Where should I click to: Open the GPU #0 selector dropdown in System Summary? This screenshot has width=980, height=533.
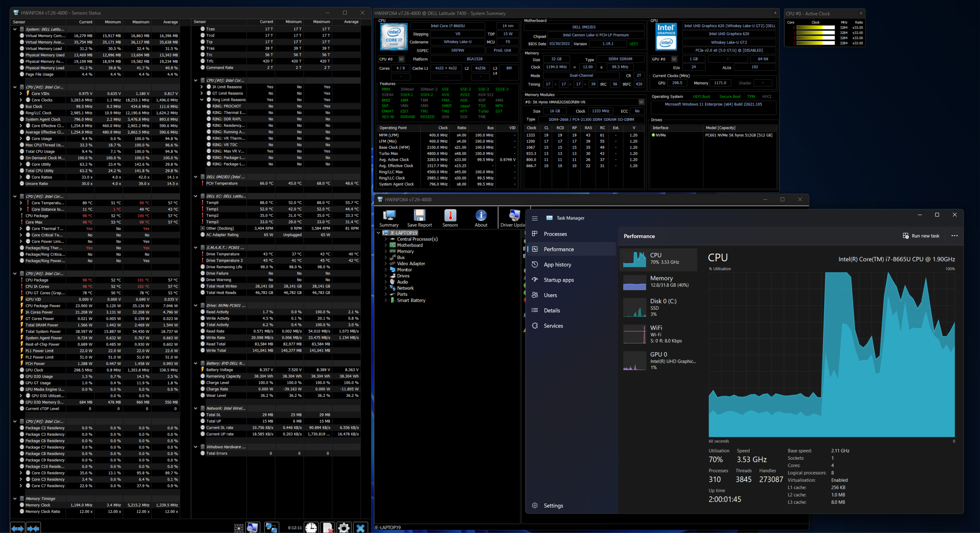[674, 59]
